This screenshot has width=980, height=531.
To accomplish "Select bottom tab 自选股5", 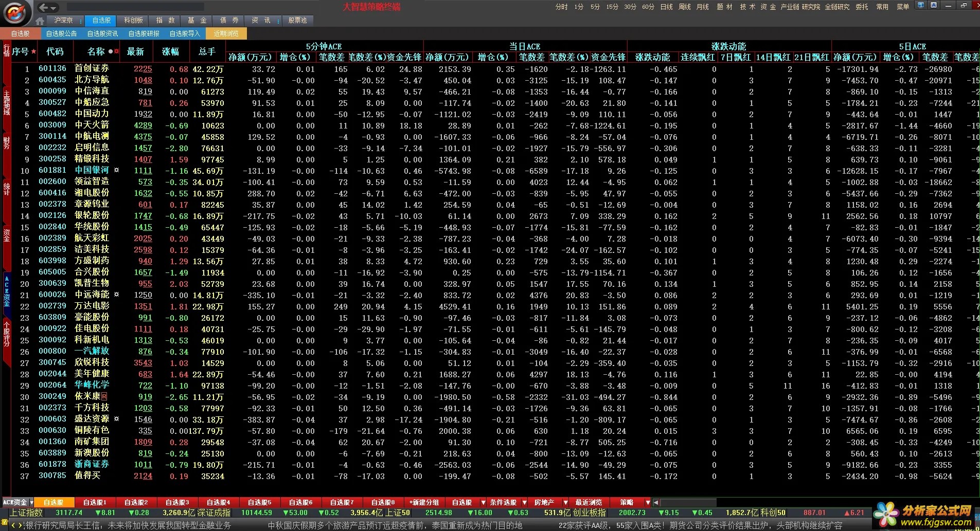I will click(x=259, y=502).
